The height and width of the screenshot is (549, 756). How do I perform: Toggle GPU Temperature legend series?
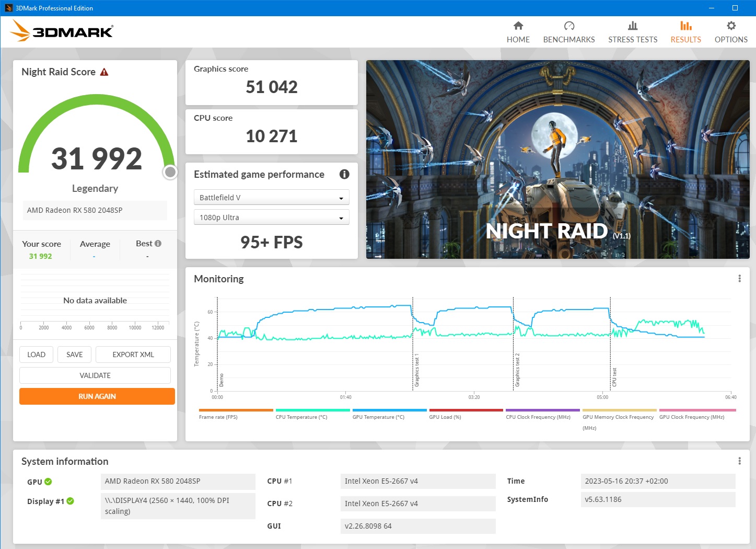coord(378,417)
